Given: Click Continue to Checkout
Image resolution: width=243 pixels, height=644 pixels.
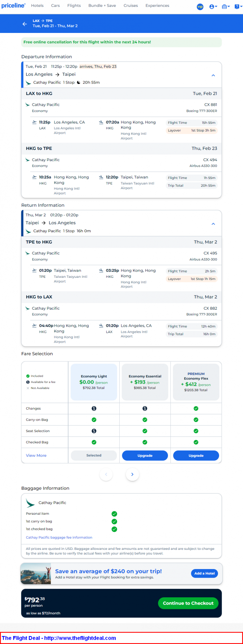Looking at the screenshot, I should pos(188,603).
